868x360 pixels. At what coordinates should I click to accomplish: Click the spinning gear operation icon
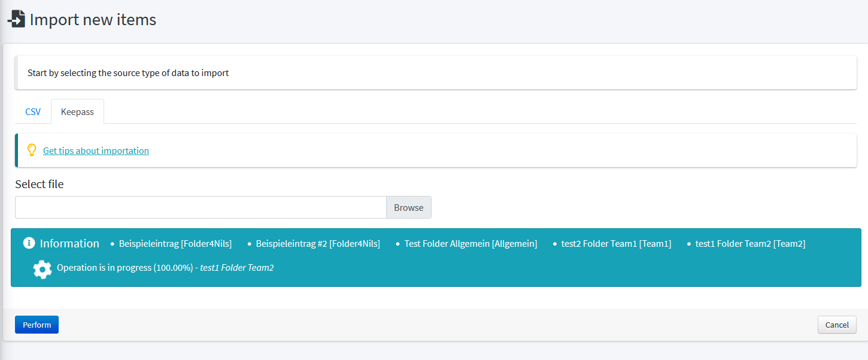coord(42,269)
